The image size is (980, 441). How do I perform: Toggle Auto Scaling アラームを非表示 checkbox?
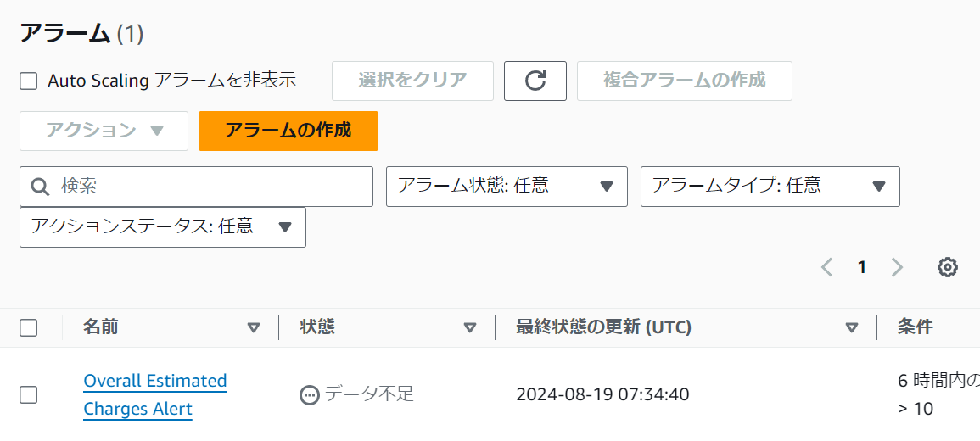(x=28, y=81)
